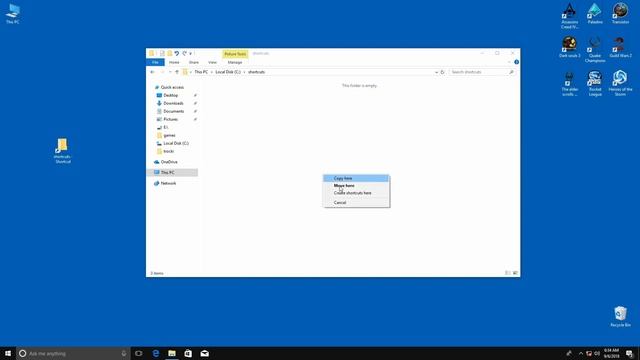Select the Rocket League desktop shortcut
The width and height of the screenshot is (640, 360).
[x=595, y=84]
